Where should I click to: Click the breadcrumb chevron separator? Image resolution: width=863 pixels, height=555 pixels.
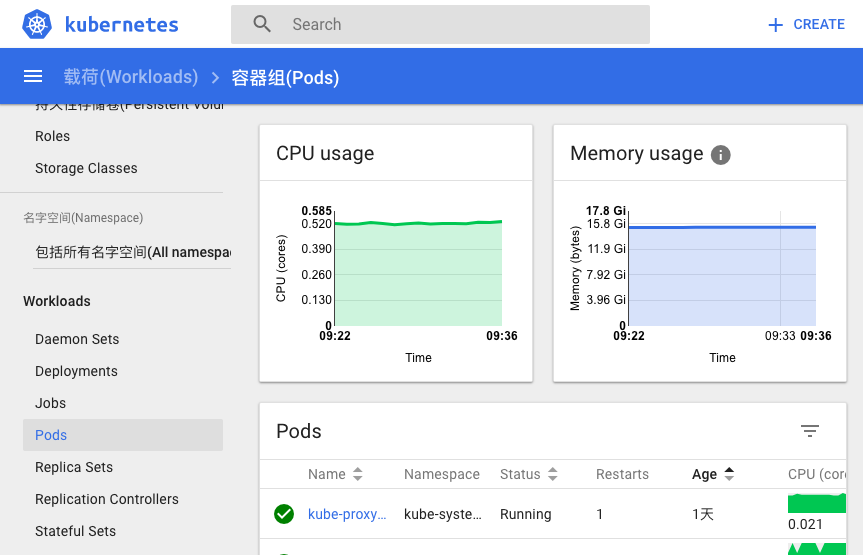coord(215,78)
